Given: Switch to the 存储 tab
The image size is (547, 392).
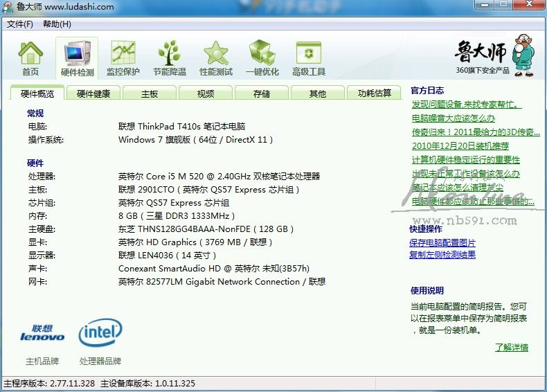Looking at the screenshot, I should pos(262,93).
